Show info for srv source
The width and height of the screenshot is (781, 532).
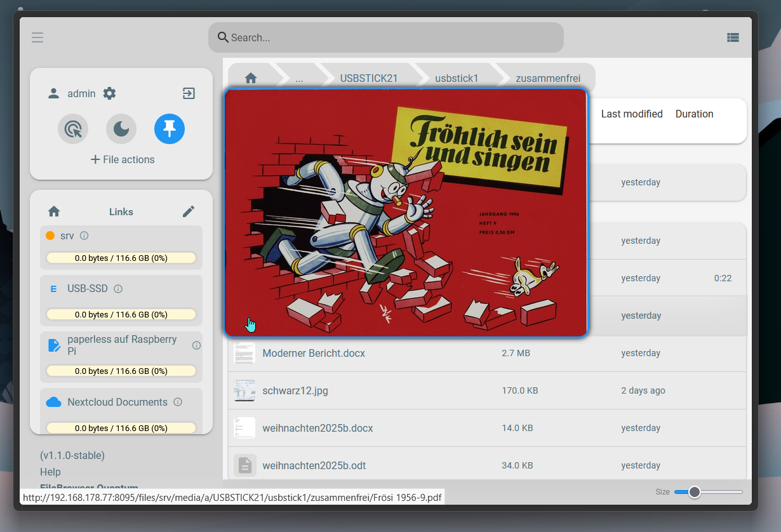(x=84, y=236)
